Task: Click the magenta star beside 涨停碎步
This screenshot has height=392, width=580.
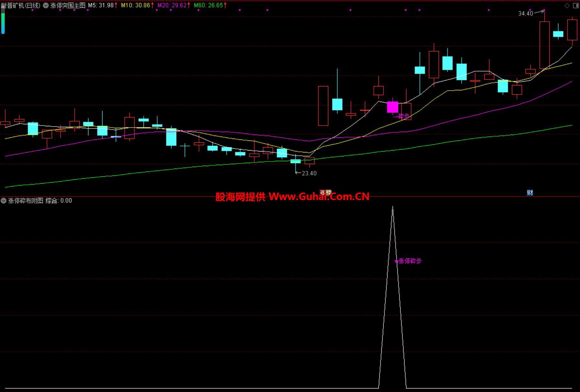Action: 396,261
